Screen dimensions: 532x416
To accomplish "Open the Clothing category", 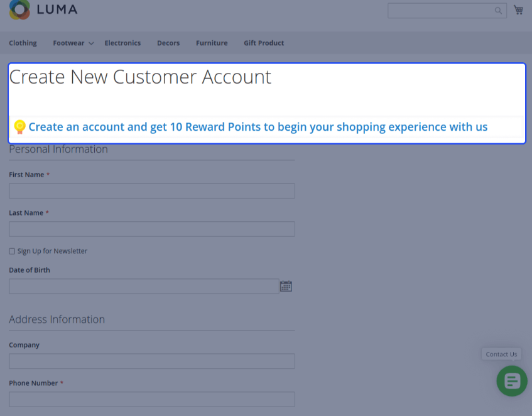I will (23, 43).
